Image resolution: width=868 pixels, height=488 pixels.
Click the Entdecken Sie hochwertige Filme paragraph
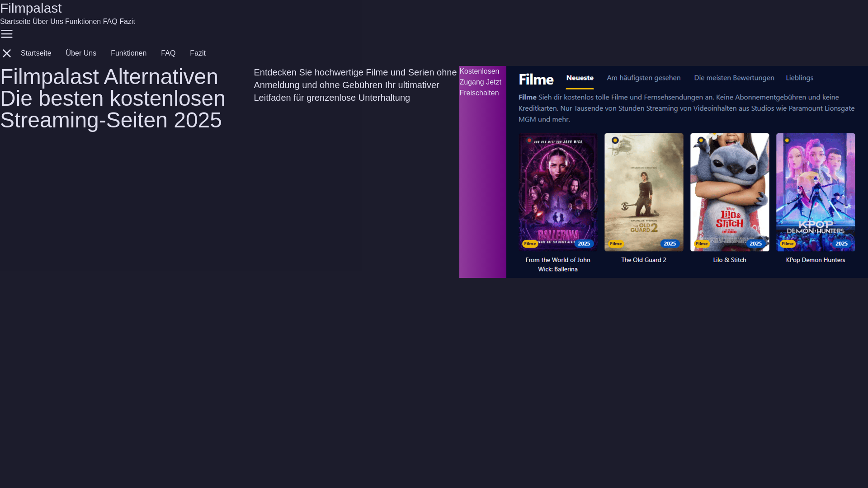click(x=355, y=85)
